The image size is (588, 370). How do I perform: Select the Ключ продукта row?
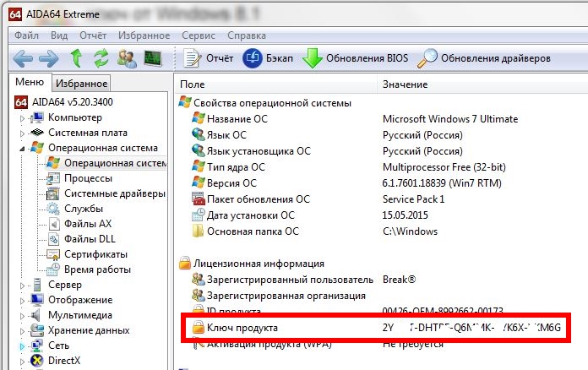[242, 327]
